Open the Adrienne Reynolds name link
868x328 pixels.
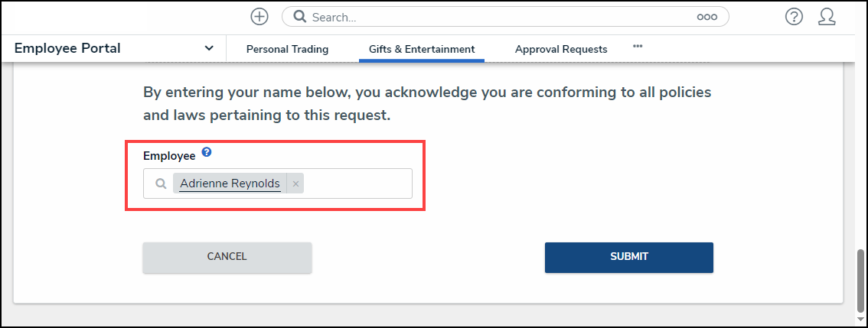[x=230, y=183]
